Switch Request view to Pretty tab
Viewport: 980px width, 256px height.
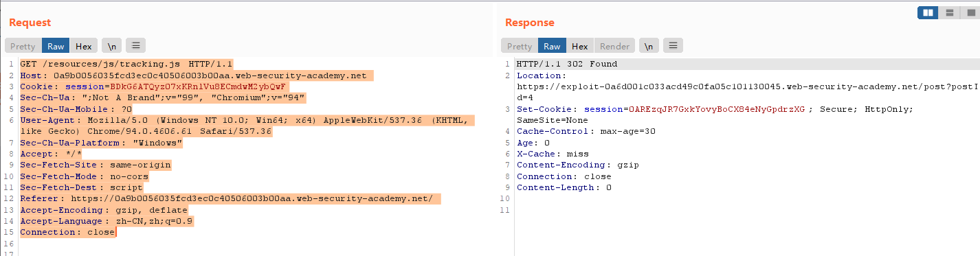click(23, 46)
